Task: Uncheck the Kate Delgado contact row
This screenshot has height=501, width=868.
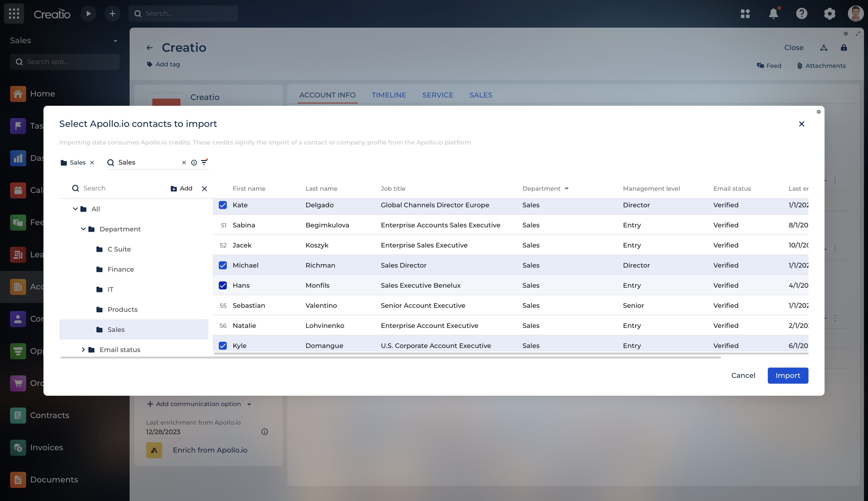Action: tap(223, 205)
